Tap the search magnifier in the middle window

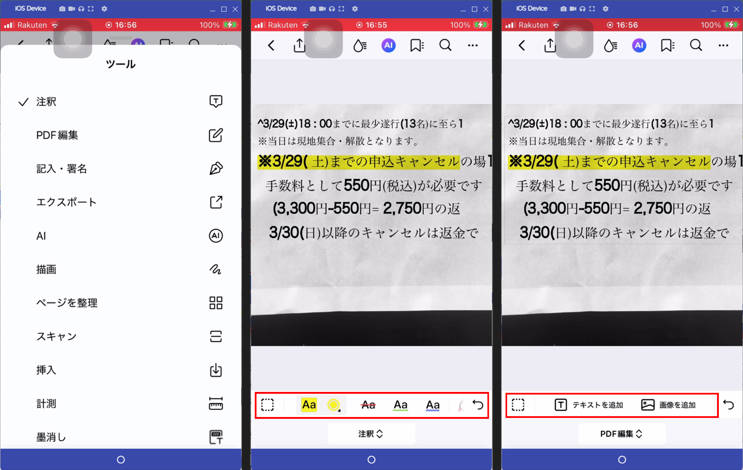click(445, 45)
